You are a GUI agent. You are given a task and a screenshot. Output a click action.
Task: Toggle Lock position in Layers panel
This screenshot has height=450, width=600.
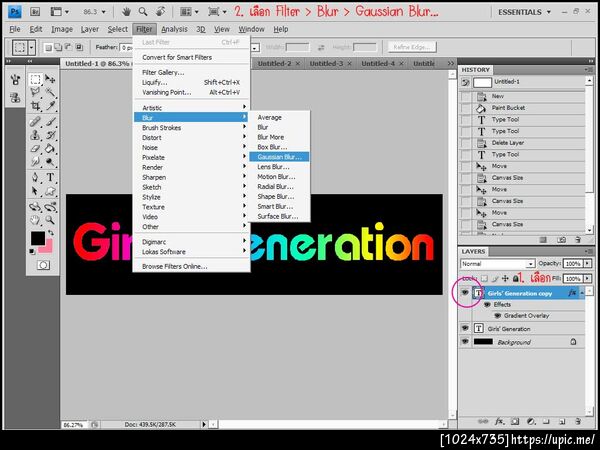coord(505,278)
